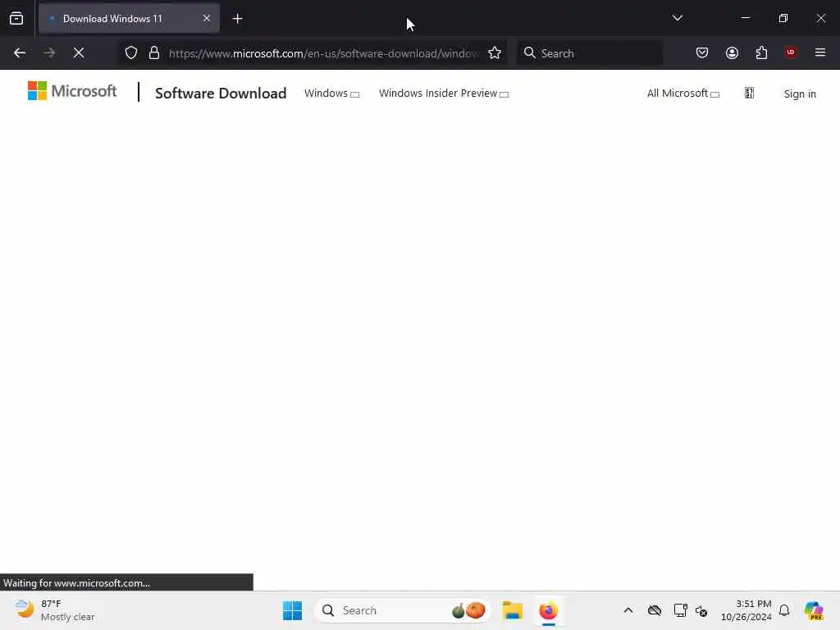
Task: Minimize the Firefox window
Action: [746, 18]
